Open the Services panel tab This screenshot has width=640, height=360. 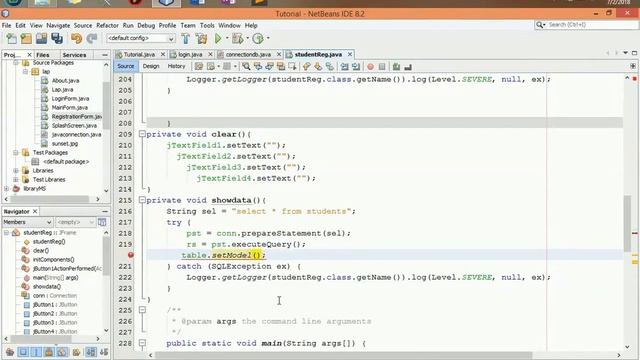(74, 55)
